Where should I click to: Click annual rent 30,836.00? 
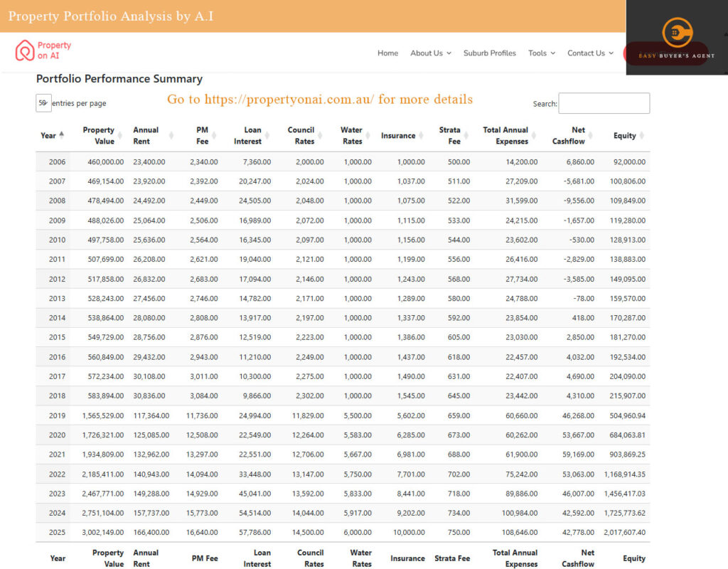coord(149,395)
